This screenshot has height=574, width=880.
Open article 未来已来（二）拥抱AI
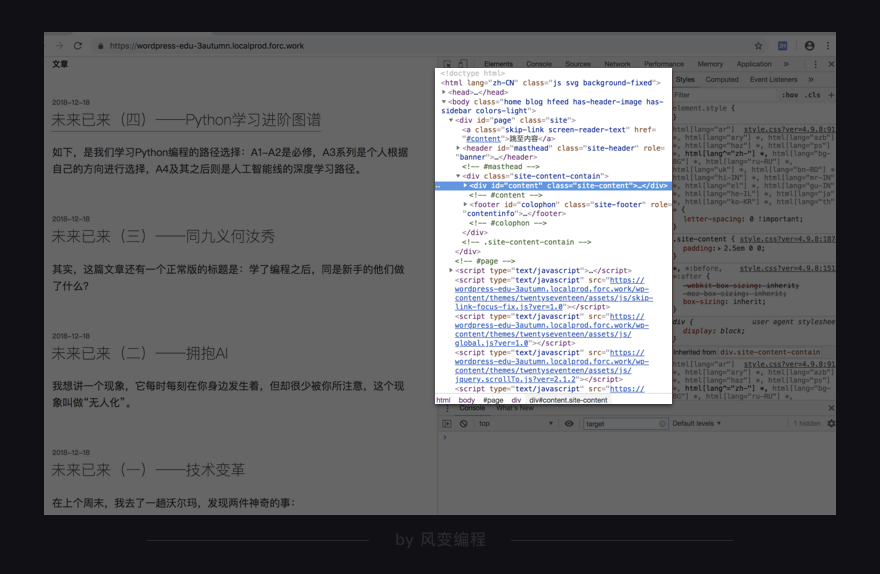140,353
